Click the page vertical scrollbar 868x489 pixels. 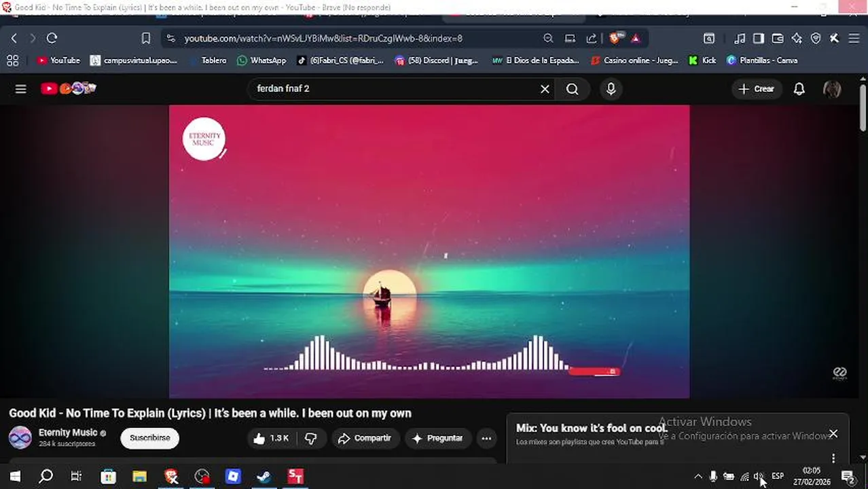863,109
